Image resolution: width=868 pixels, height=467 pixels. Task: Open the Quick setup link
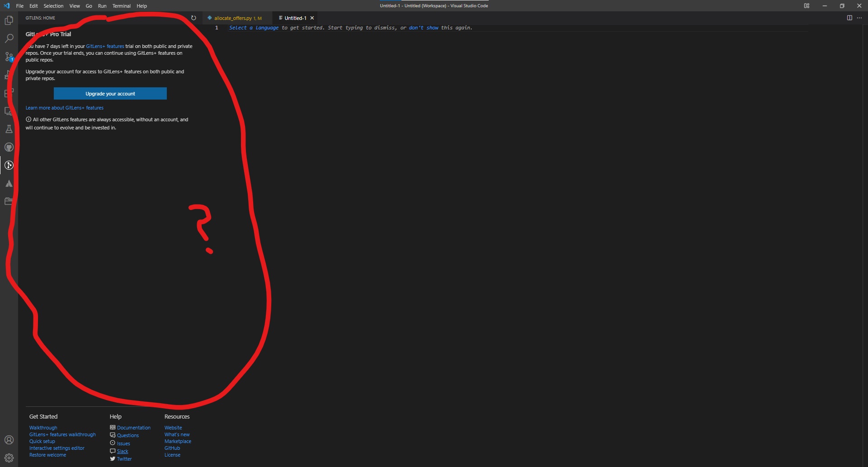pos(42,441)
